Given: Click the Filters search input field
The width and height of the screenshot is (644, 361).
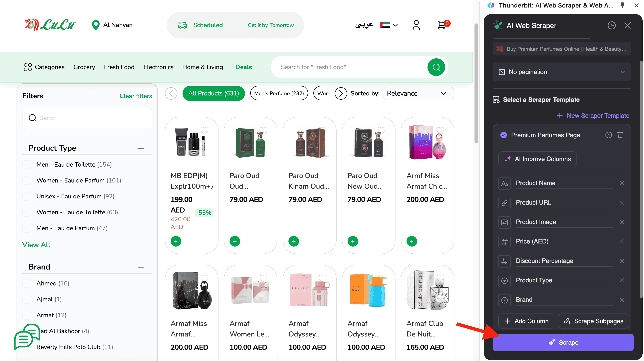Looking at the screenshot, I should coord(87,118).
